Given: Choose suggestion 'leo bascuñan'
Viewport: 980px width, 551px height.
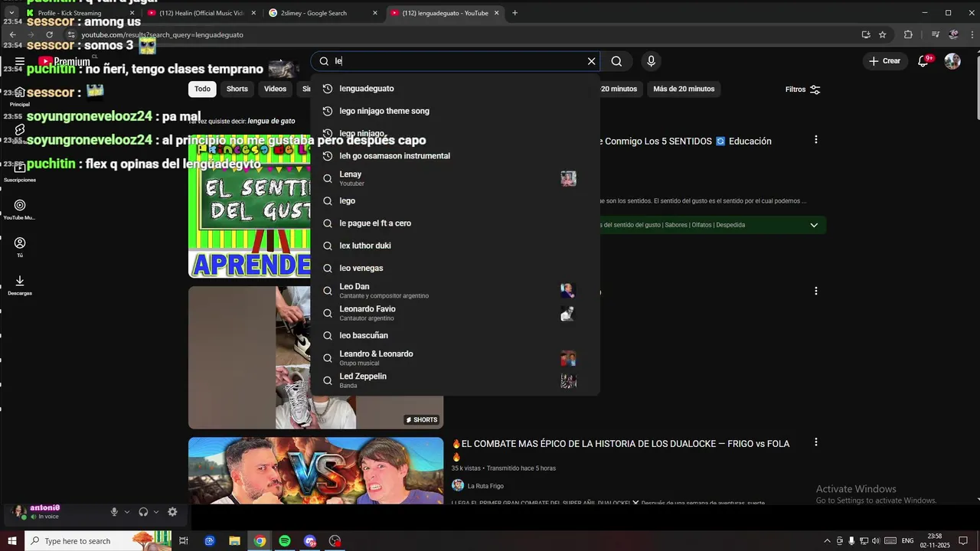Looking at the screenshot, I should pos(455,335).
